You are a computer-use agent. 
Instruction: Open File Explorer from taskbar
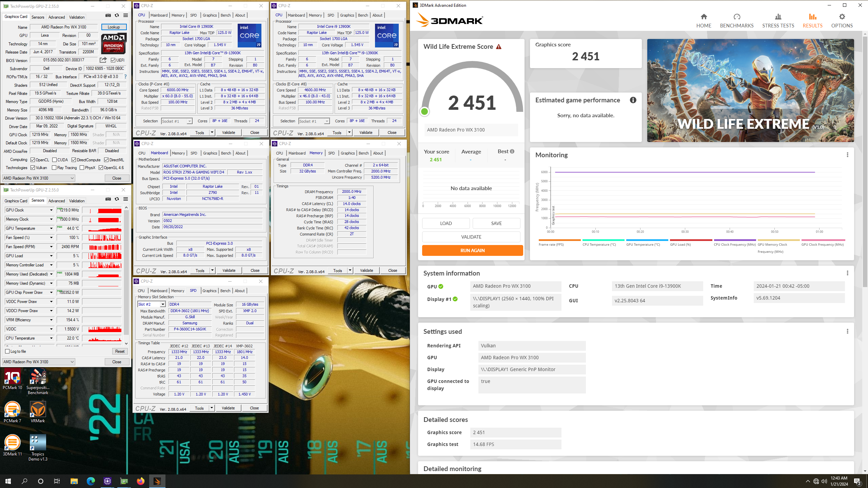[74, 481]
